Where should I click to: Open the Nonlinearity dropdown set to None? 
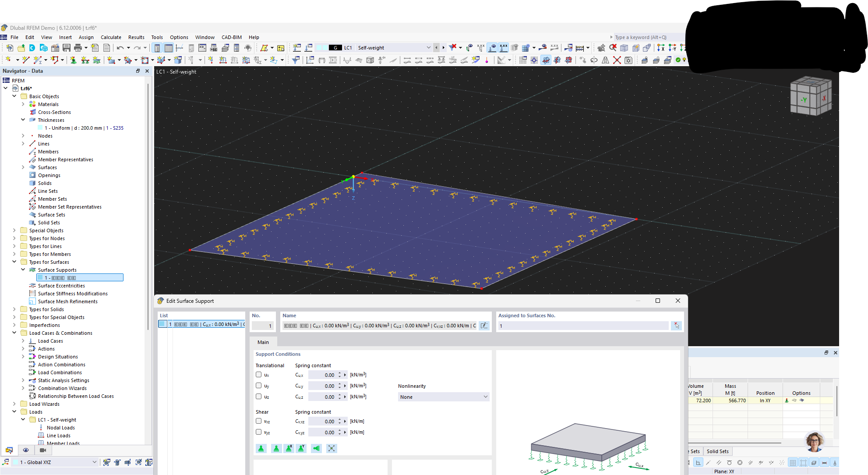point(443,397)
